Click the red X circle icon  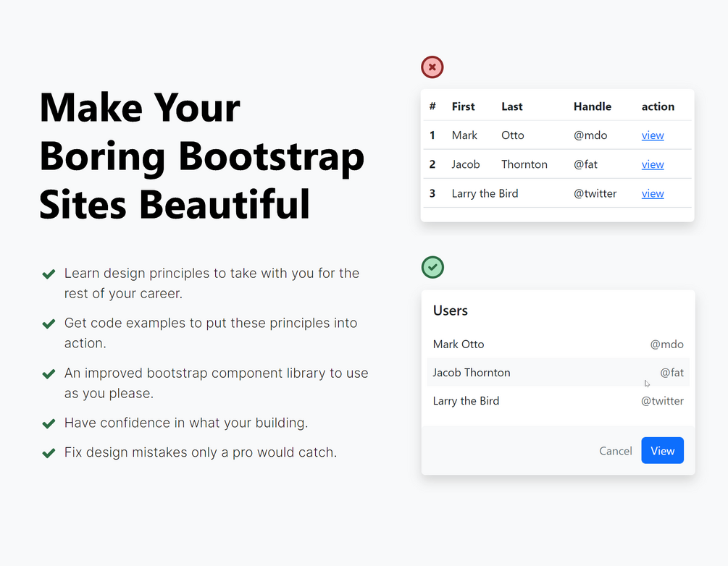coord(432,67)
